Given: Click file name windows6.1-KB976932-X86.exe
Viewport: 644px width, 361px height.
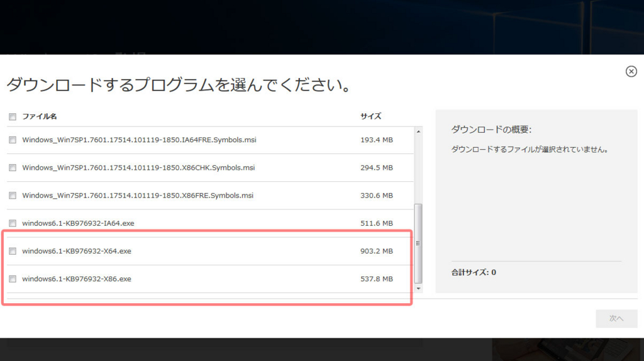Looking at the screenshot, I should pyautogui.click(x=77, y=279).
